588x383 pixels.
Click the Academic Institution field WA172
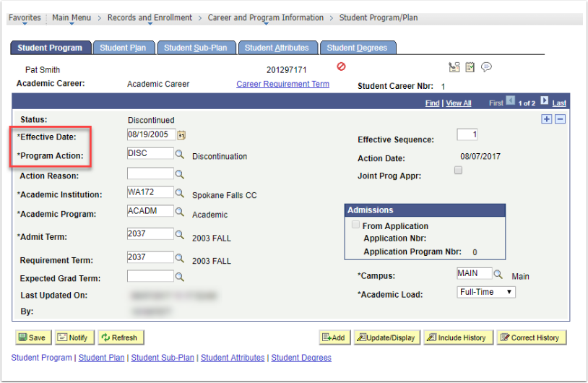(x=150, y=192)
